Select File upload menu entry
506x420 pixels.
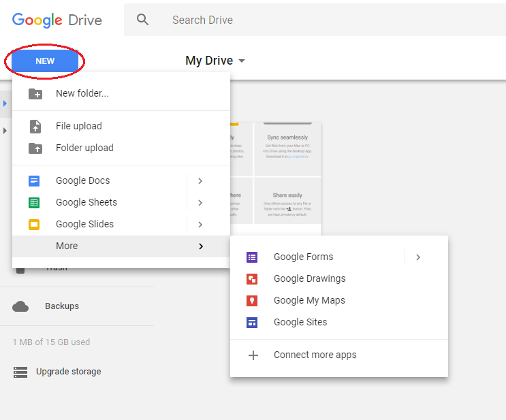pos(121,126)
